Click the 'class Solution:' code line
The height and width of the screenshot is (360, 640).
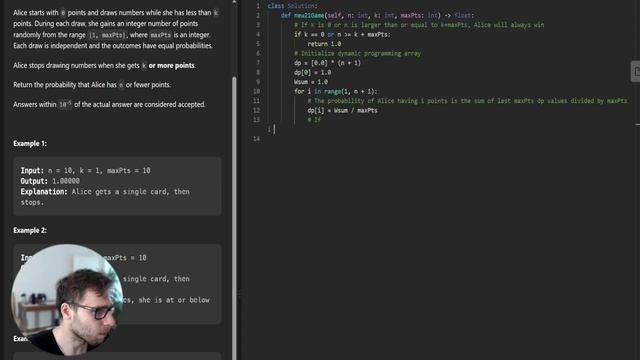pos(292,6)
